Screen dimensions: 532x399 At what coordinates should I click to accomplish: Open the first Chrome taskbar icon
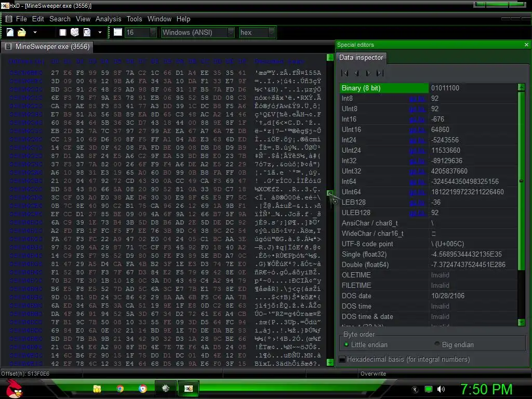click(x=120, y=389)
